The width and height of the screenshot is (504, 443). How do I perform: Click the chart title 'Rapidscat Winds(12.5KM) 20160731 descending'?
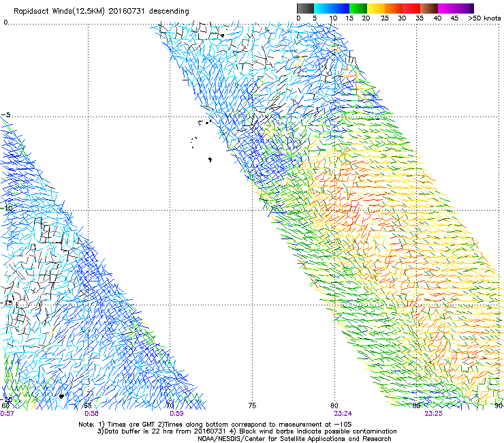101,11
